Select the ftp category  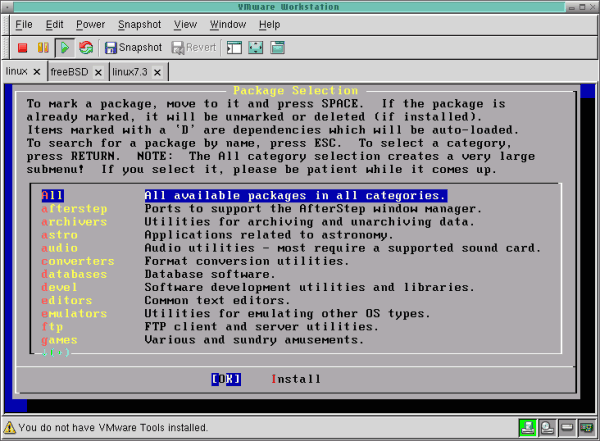tap(52, 327)
